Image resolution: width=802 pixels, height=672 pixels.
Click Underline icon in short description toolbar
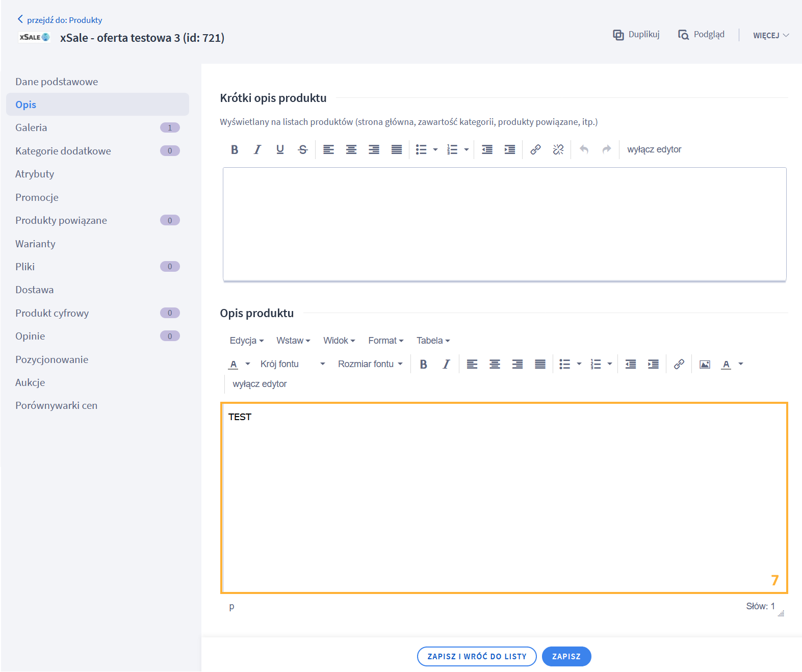[280, 149]
